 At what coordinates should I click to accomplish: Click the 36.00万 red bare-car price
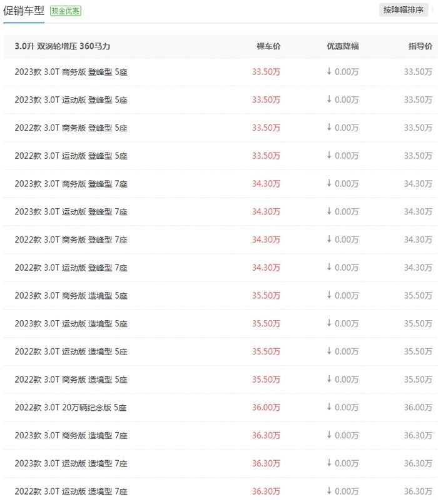[x=266, y=407]
